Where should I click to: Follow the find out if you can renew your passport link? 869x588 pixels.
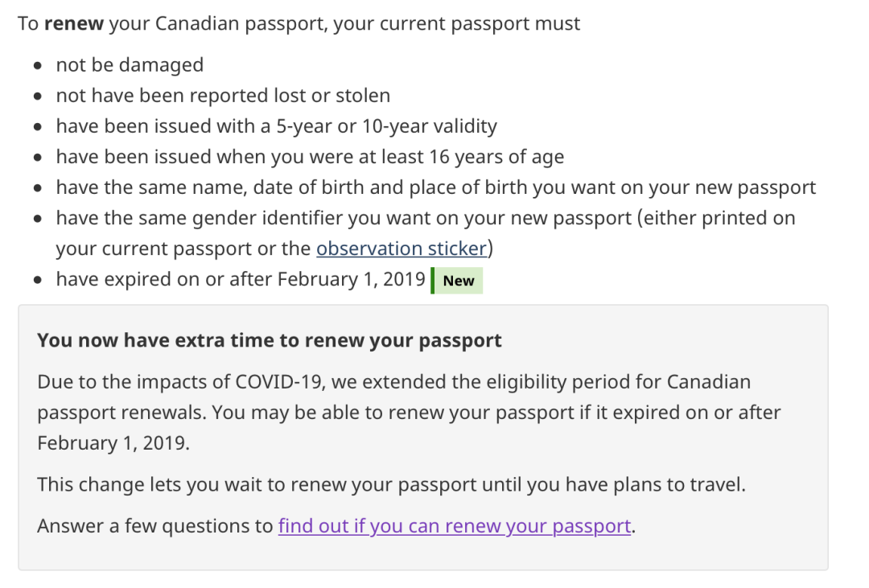pyautogui.click(x=455, y=526)
